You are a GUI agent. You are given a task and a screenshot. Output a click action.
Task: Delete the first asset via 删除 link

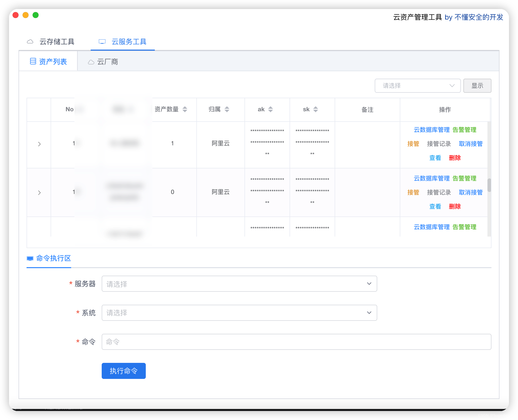[455, 158]
